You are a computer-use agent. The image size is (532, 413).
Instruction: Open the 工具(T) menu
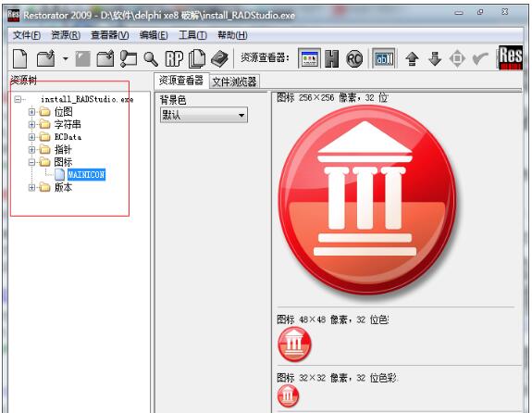192,35
